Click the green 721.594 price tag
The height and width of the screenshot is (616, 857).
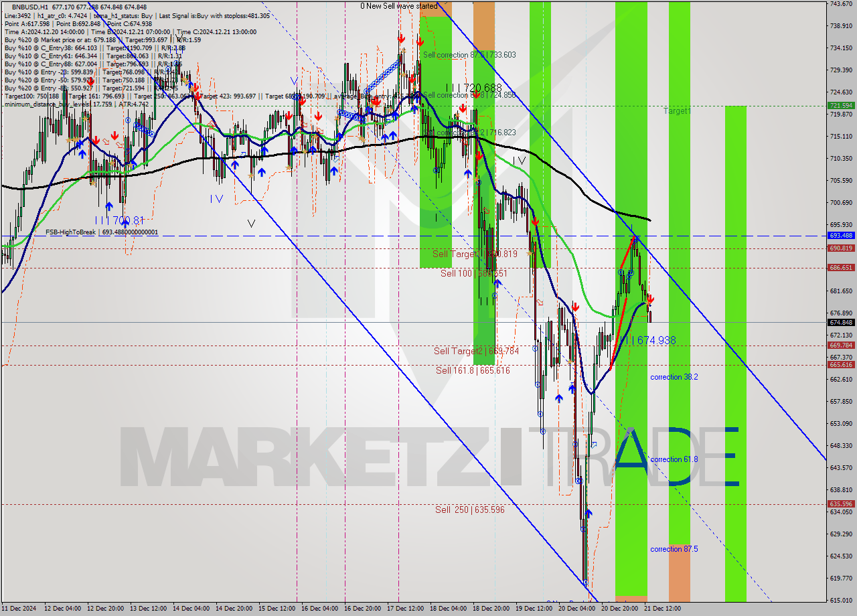[x=841, y=105]
